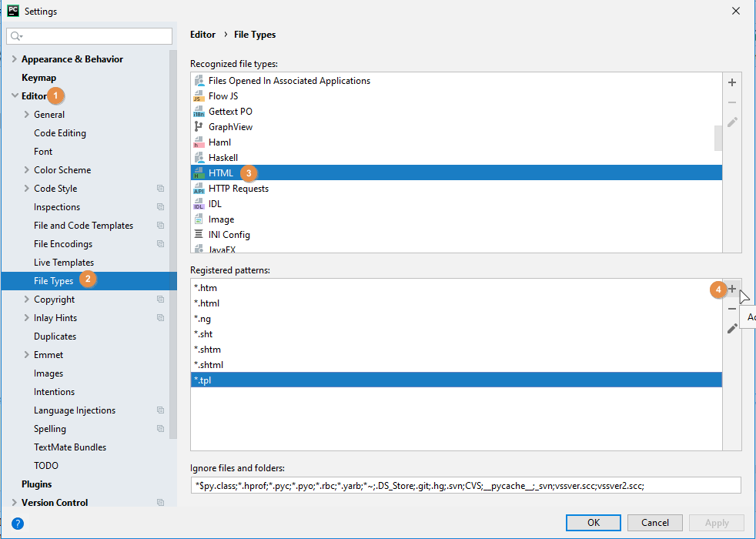Expand the Color Scheme subsection
Image resolution: width=756 pixels, height=539 pixels.
(26, 169)
